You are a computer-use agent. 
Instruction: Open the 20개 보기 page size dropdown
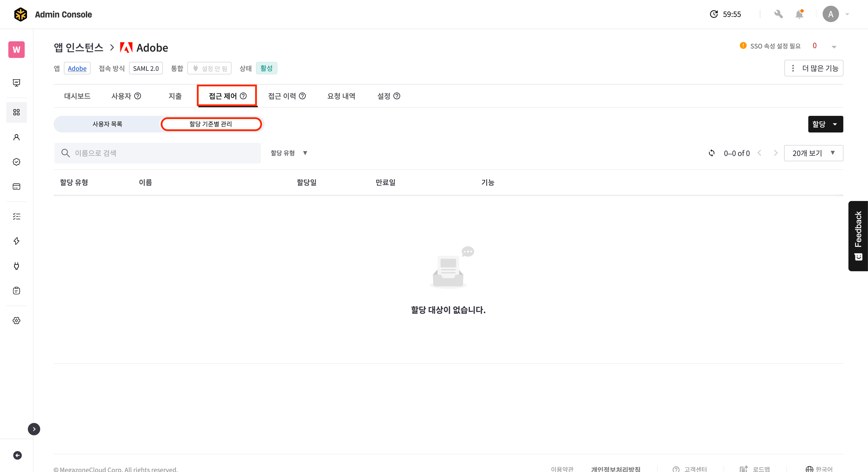click(x=813, y=153)
